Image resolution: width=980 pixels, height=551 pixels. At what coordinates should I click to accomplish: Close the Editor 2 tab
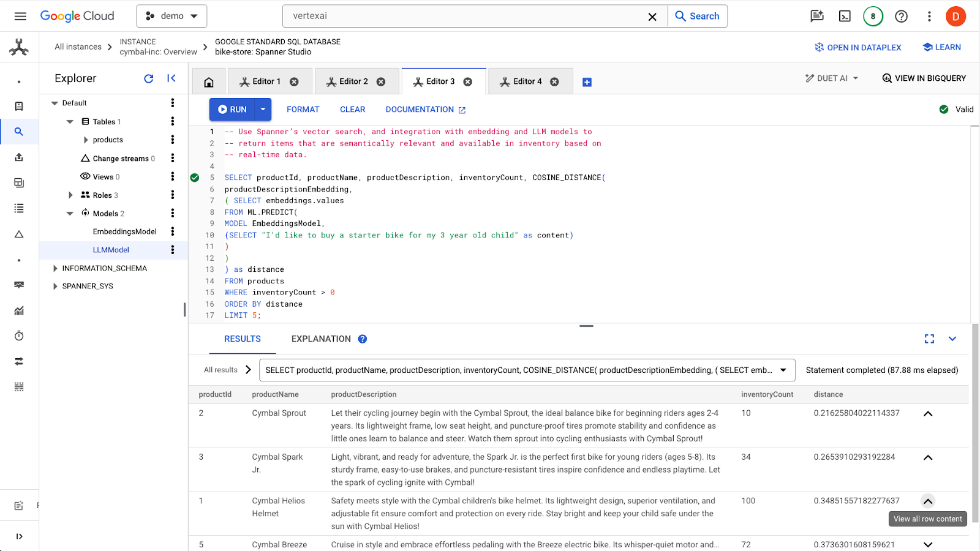coord(381,82)
